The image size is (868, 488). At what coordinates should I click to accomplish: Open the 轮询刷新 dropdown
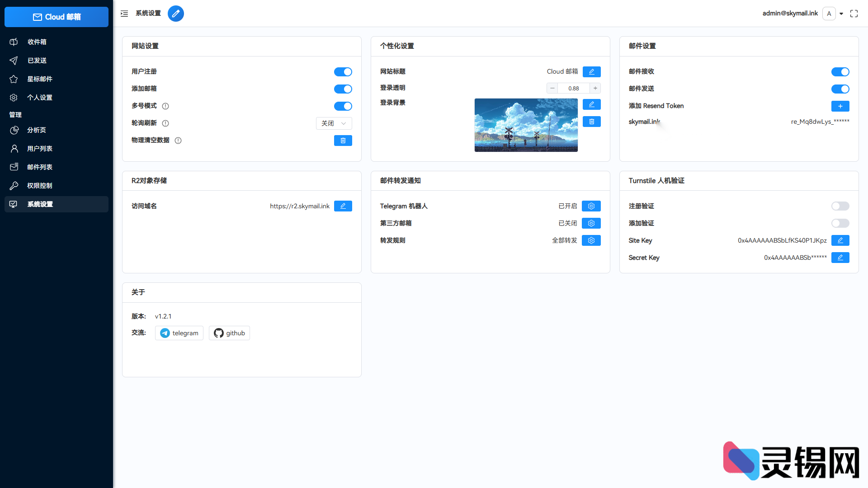tap(334, 123)
